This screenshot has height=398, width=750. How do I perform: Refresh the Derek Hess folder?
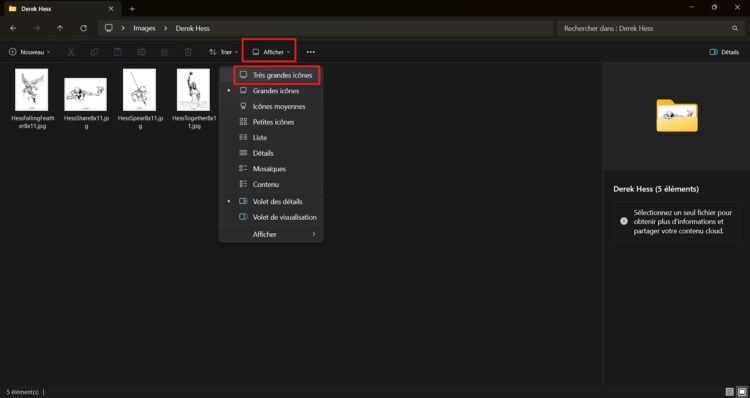click(x=83, y=28)
